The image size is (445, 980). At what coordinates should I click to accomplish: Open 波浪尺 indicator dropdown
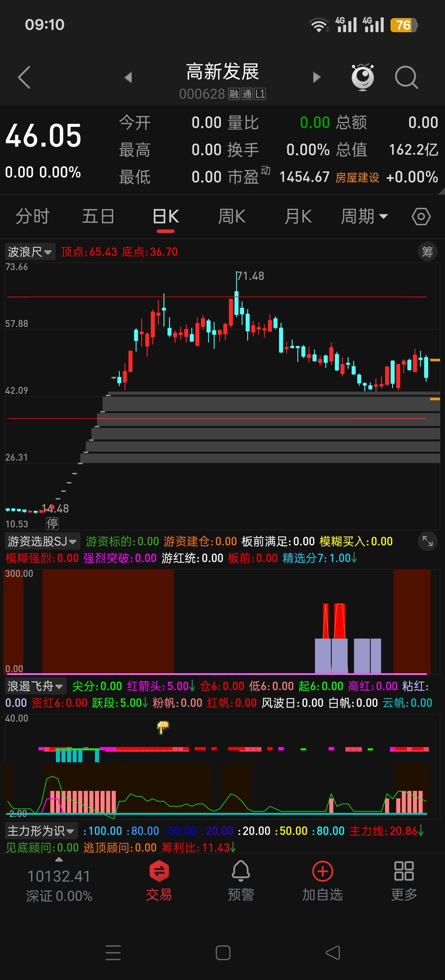[x=30, y=251]
